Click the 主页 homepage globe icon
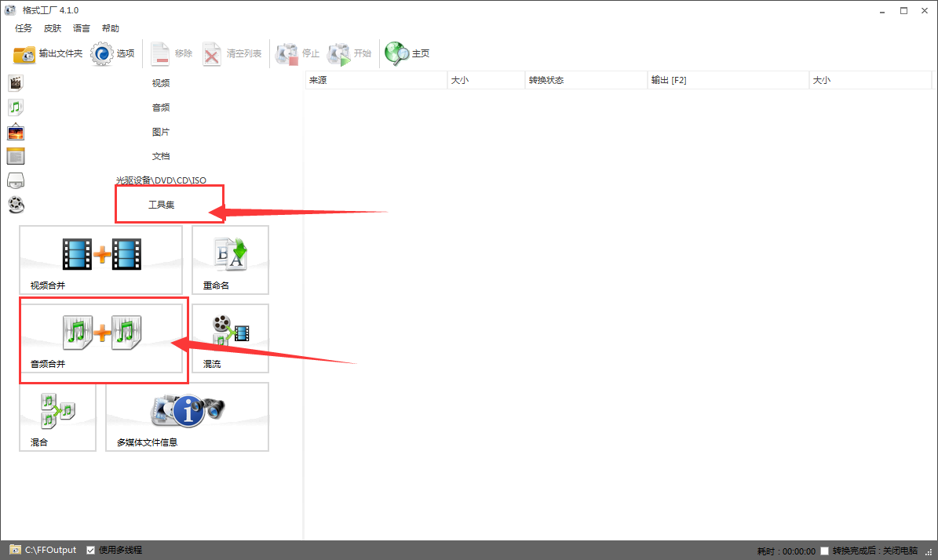938x560 pixels. click(396, 54)
